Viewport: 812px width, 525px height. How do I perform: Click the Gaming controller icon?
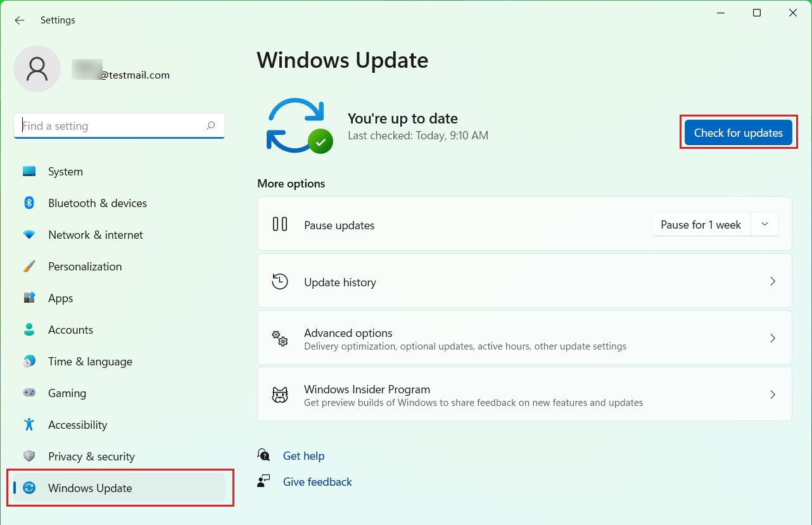pos(29,393)
